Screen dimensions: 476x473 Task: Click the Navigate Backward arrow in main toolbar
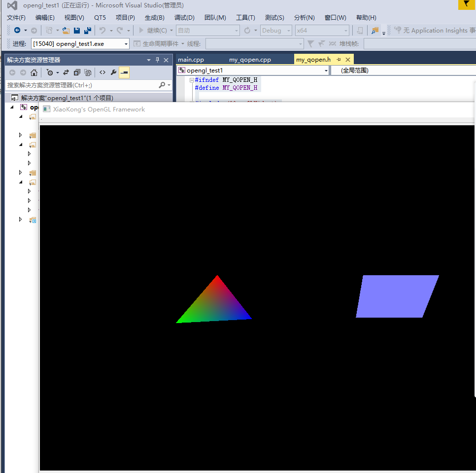[17, 31]
